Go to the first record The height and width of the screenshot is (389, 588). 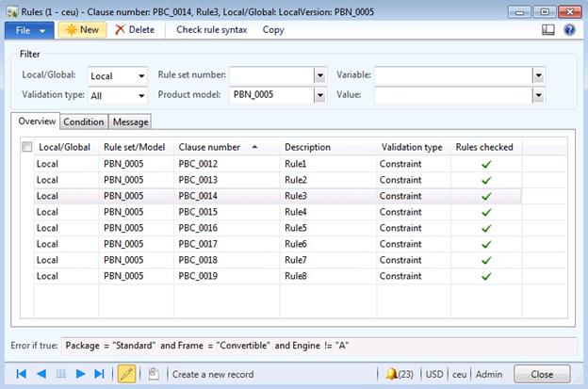click(x=21, y=374)
